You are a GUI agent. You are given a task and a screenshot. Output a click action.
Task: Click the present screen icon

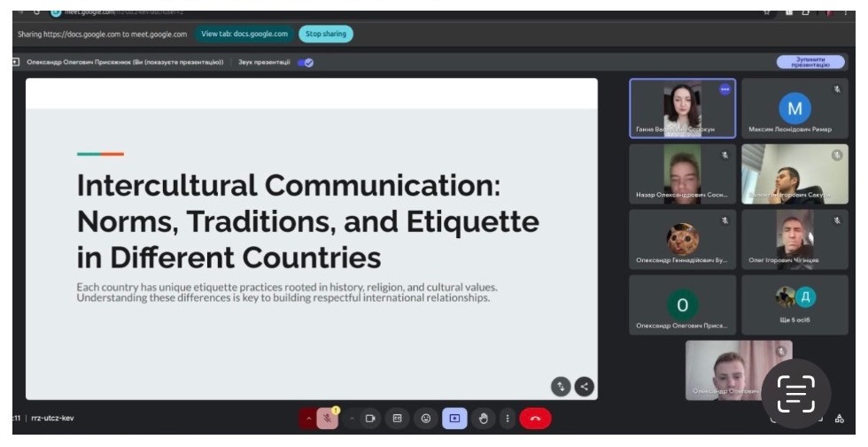454,419
